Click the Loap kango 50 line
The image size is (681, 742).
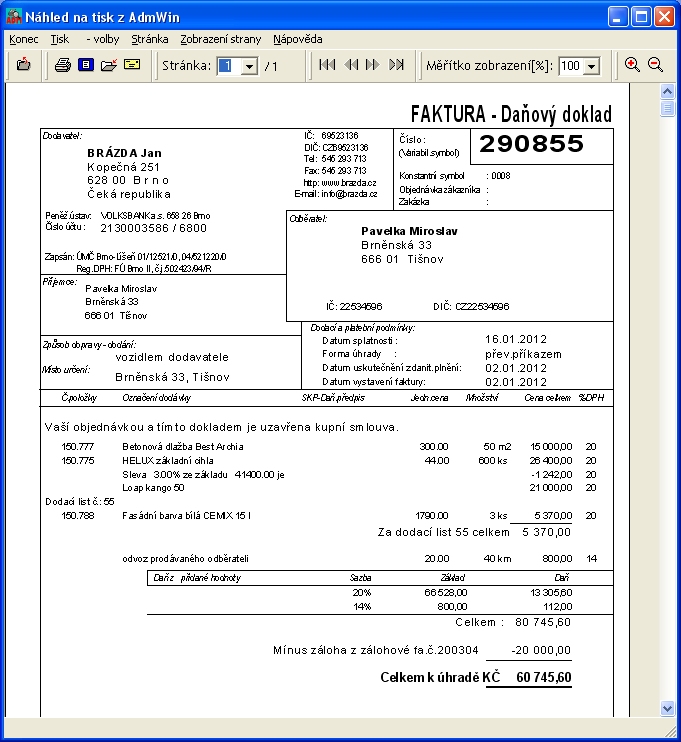point(153,487)
